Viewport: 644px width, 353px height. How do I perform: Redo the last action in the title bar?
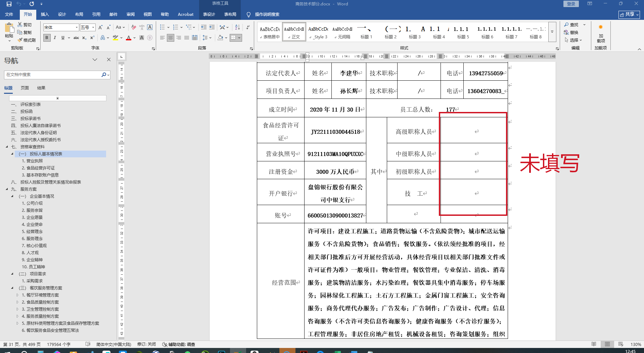(x=32, y=4)
